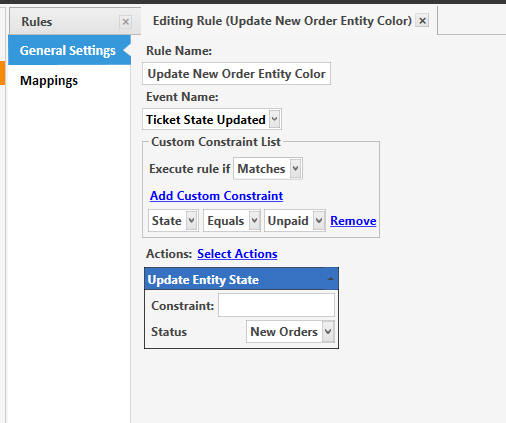
Task: Close the Rules tab
Action: (x=126, y=22)
